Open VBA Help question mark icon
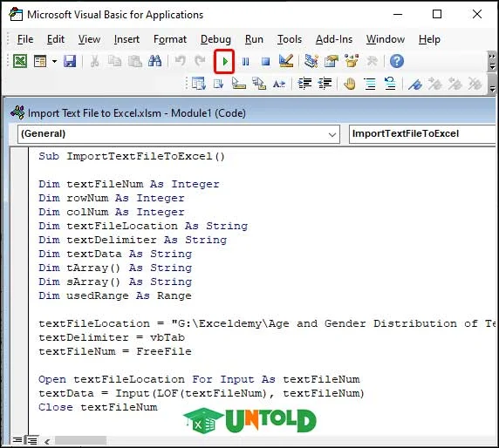Image resolution: width=499 pixels, height=448 pixels. coord(397,61)
